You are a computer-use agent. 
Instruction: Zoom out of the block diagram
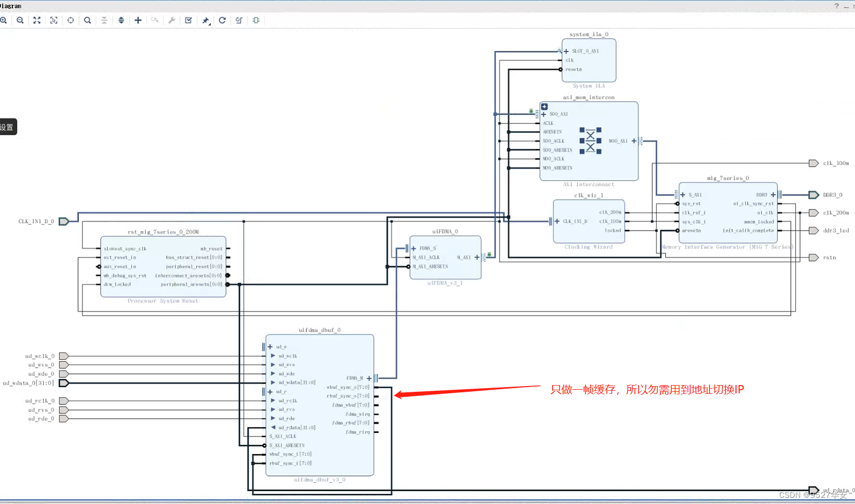pos(20,21)
